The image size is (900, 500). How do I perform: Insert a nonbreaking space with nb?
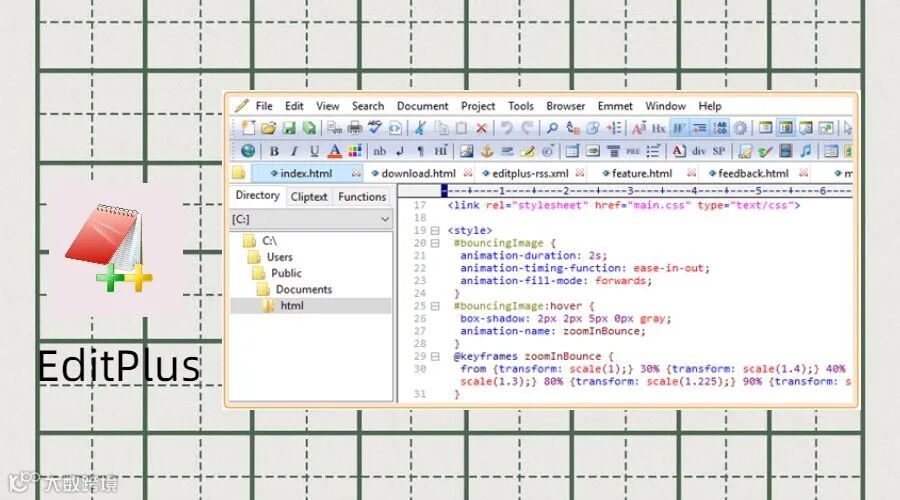pos(379,151)
